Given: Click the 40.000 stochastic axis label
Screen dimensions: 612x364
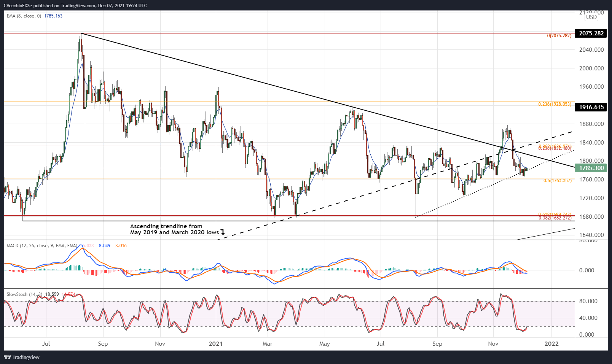Looking at the screenshot, I should [x=588, y=318].
